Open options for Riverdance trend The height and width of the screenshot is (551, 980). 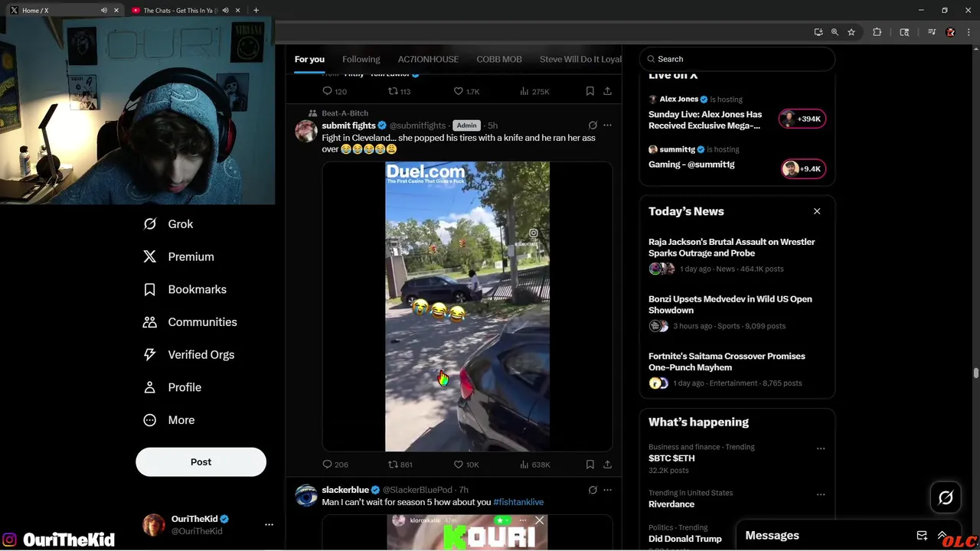(x=821, y=494)
